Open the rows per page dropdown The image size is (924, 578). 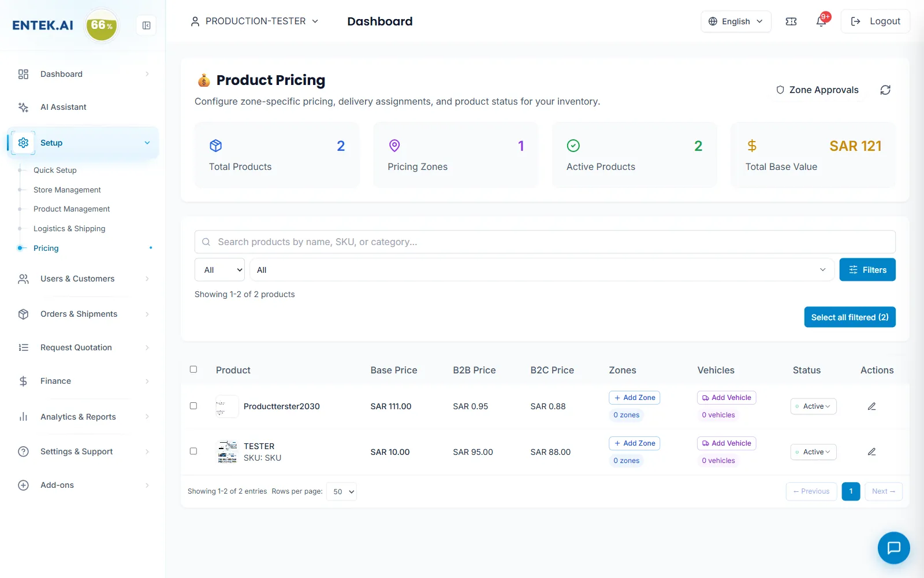click(x=341, y=492)
